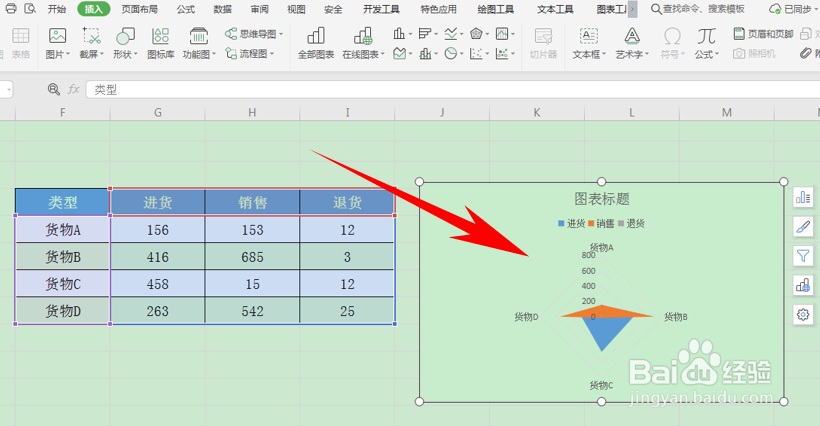This screenshot has height=426, width=820.
Task: Select the 销售 legend entry
Action: pyautogui.click(x=601, y=224)
